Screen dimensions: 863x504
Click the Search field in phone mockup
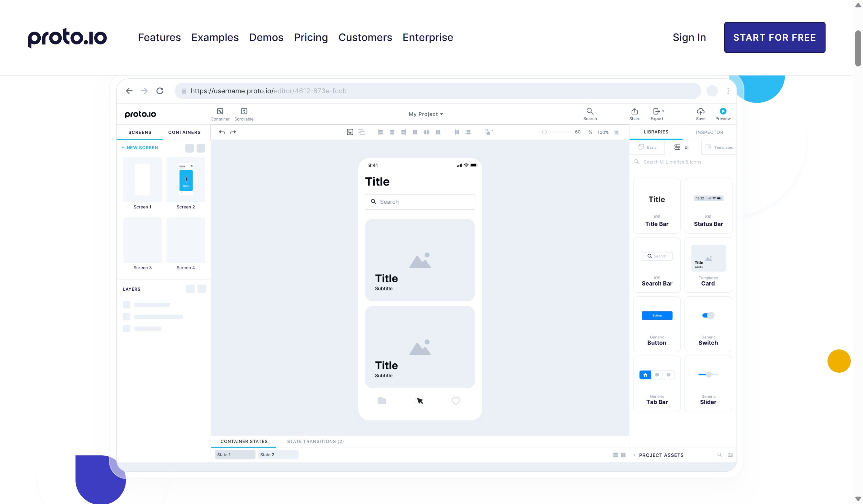420,202
